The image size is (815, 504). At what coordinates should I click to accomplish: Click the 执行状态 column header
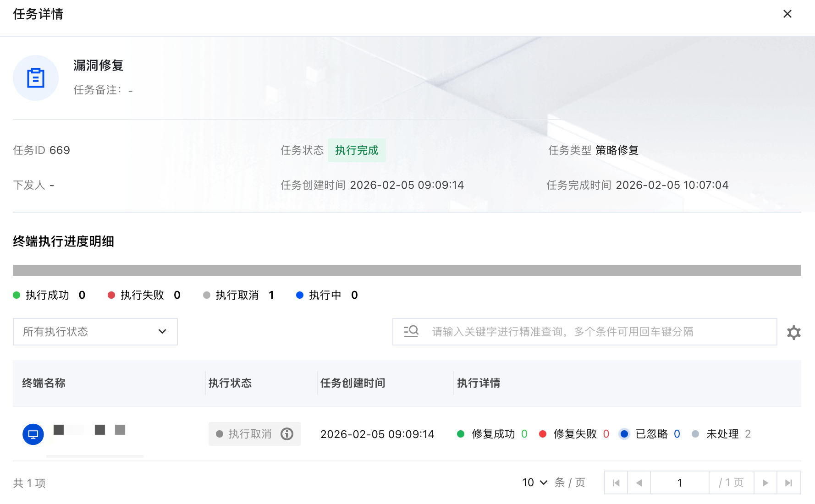coord(230,383)
